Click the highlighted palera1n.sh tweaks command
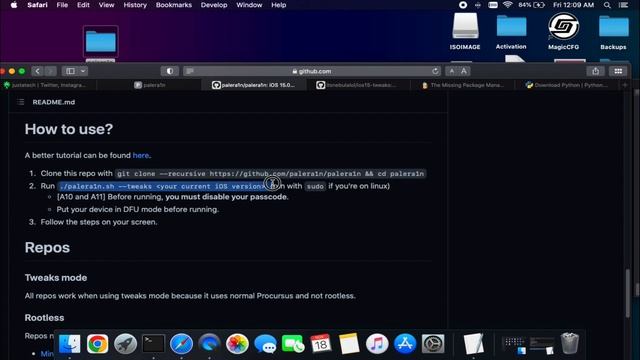640x360 pixels. [x=163, y=186]
